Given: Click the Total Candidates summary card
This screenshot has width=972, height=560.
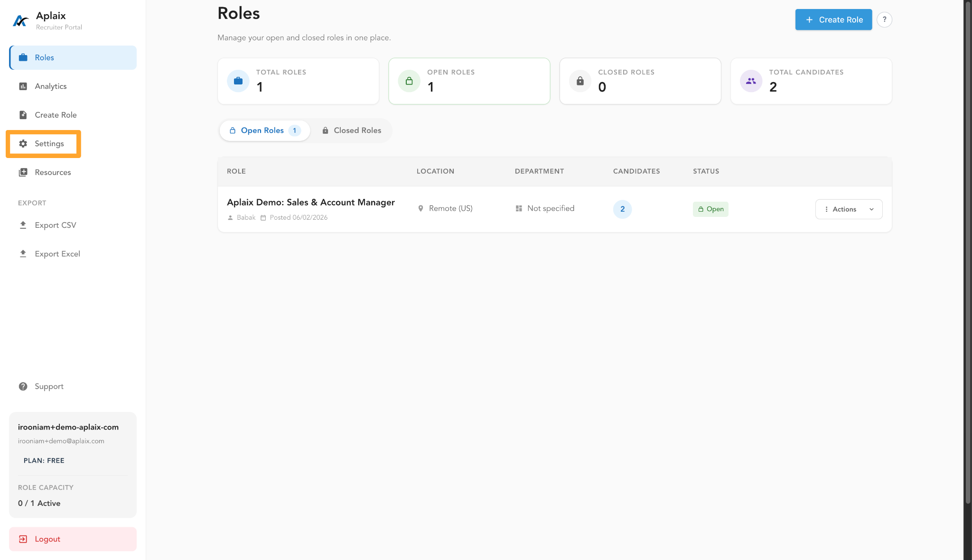Looking at the screenshot, I should 811,81.
